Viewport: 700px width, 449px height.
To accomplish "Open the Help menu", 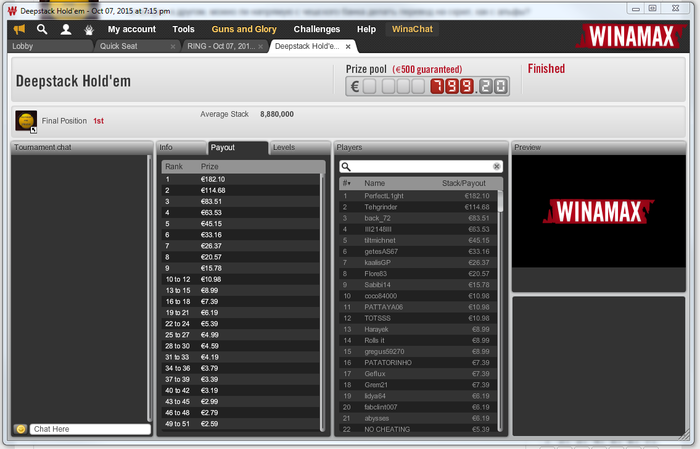I will click(x=366, y=29).
